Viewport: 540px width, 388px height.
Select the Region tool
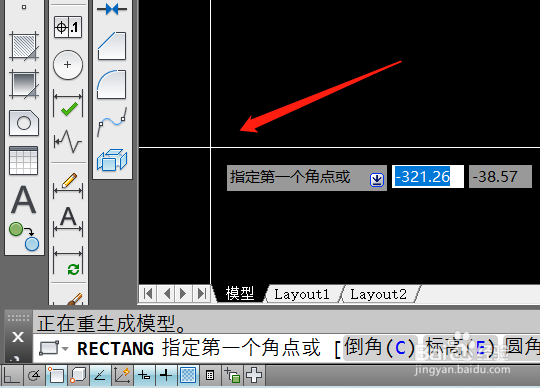pos(24,123)
